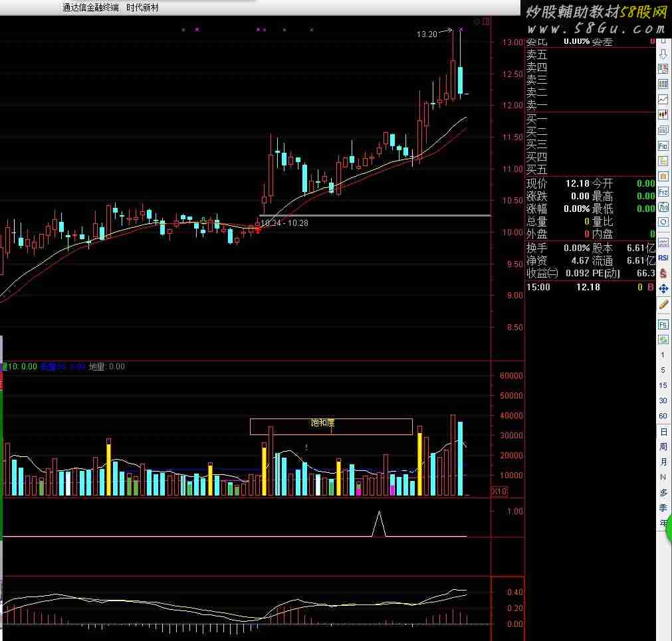The height and width of the screenshot is (641, 672).
Task: Switch to 30-minute period
Action: click(x=663, y=401)
